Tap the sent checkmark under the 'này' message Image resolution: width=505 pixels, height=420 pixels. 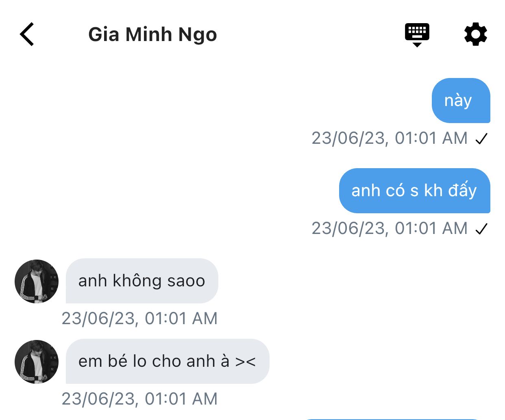tap(481, 139)
